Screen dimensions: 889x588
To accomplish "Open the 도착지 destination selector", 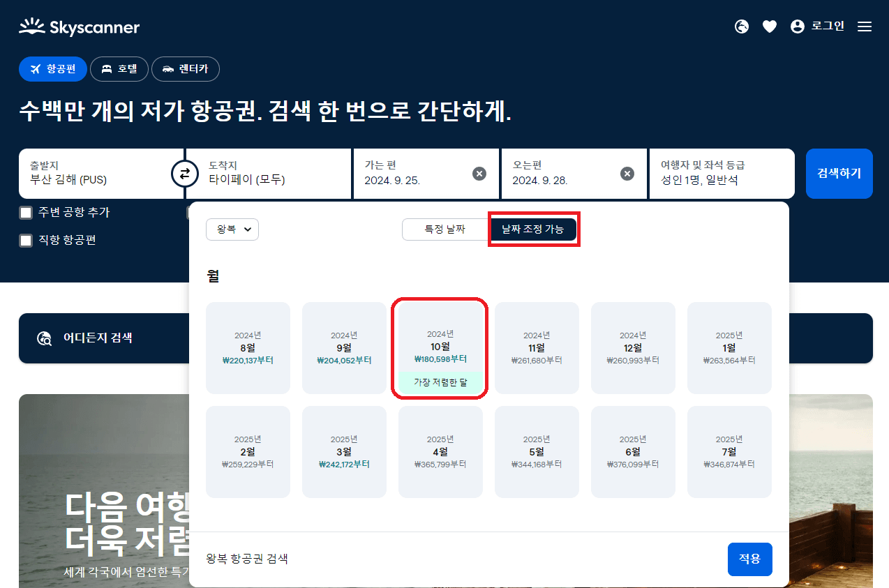I will [268, 174].
